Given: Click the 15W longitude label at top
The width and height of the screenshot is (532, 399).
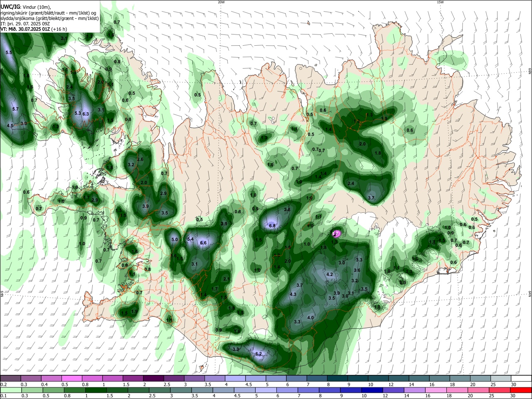Looking at the screenshot, I should point(440,2).
